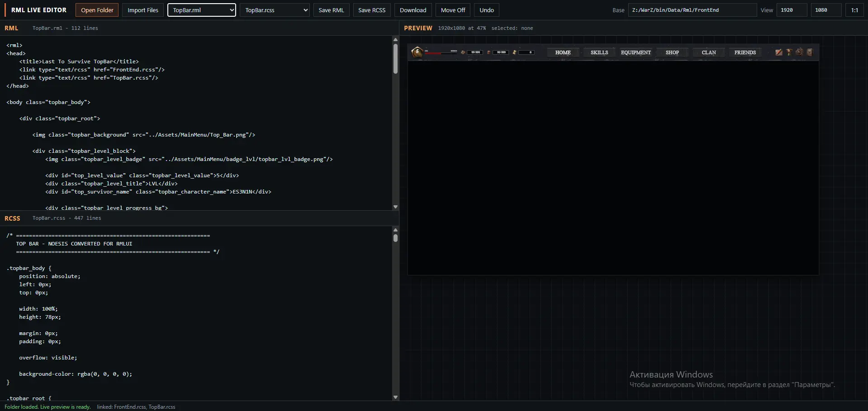Click the '<title>Last To Survive TopBar</title>' line
868x411 pixels.
click(x=79, y=61)
